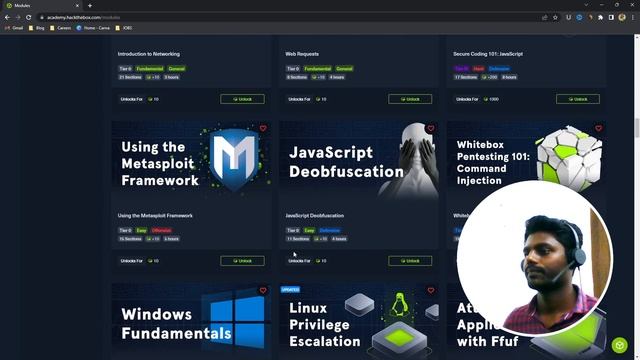
Task: Click the Fundamental tag on Introduction to Networking
Action: coord(150,69)
